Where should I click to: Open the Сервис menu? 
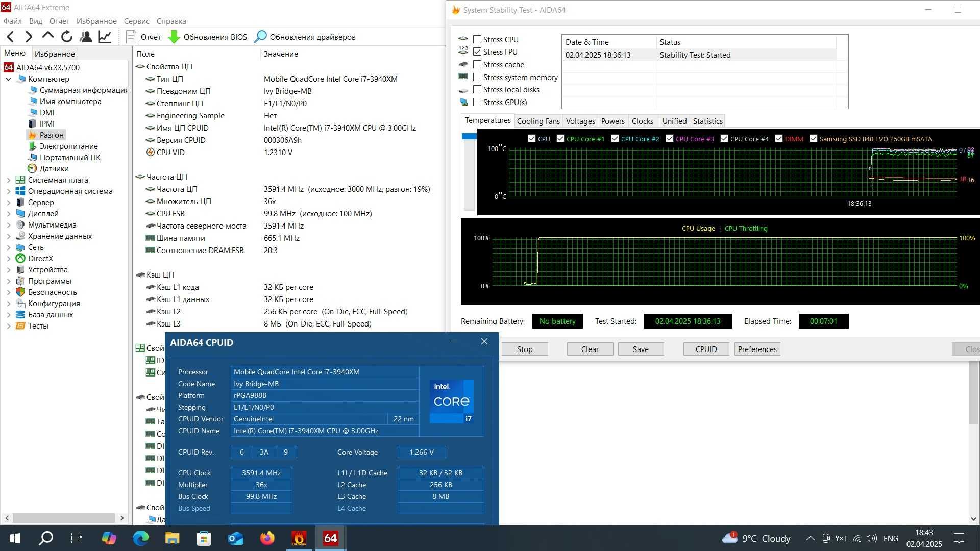(x=136, y=21)
